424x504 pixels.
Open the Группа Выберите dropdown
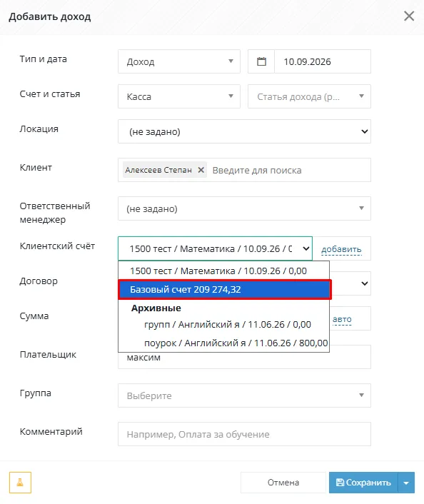[244, 395]
